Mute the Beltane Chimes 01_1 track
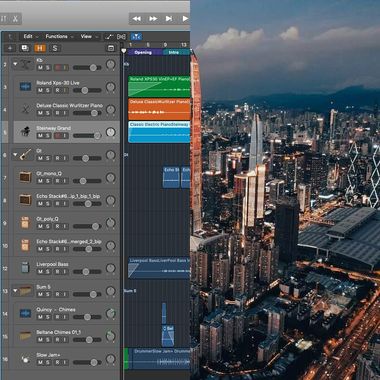This screenshot has height=380, width=380. pyautogui.click(x=40, y=340)
